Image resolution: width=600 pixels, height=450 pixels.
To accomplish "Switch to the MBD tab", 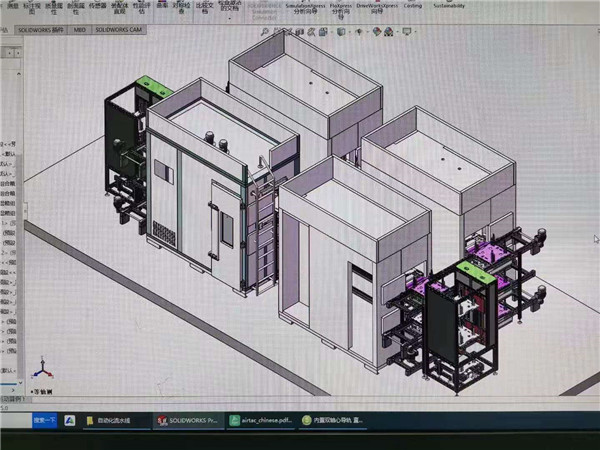I will (80, 31).
